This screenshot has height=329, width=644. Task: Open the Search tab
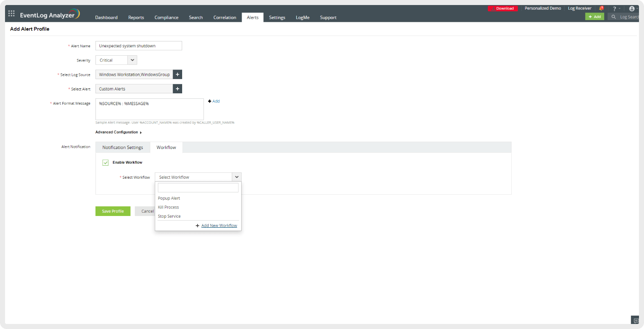196,18
